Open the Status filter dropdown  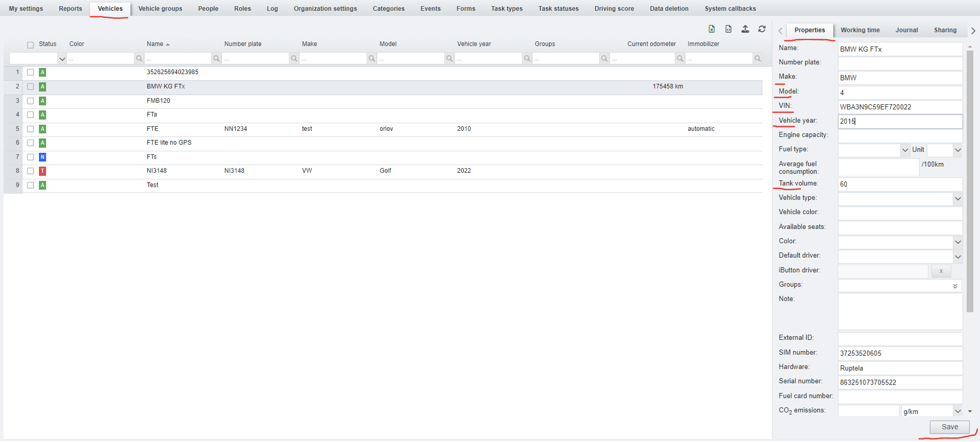pos(62,58)
